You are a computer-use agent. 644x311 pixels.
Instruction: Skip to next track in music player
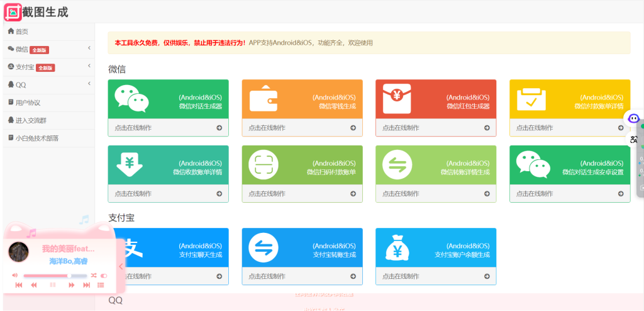(x=87, y=285)
